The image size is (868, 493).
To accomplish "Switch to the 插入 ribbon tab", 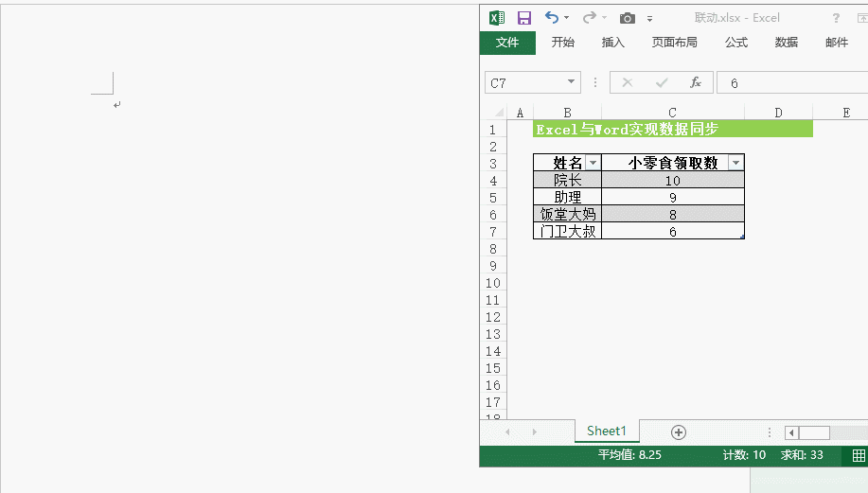I will [613, 43].
